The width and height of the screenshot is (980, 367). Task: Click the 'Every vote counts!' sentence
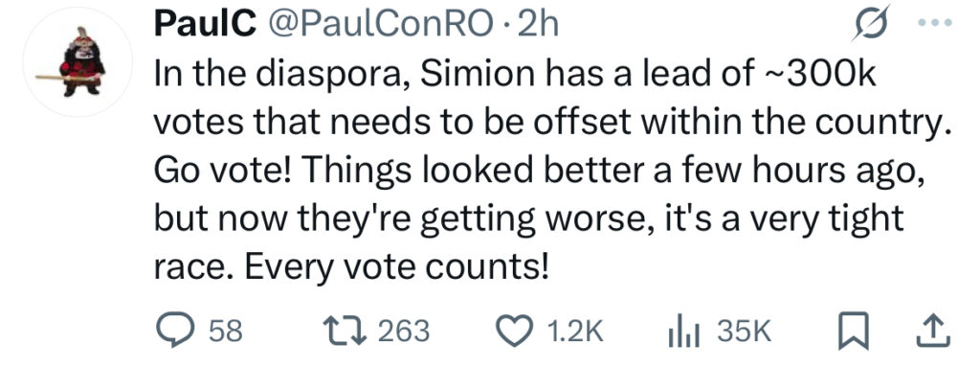pos(397,267)
